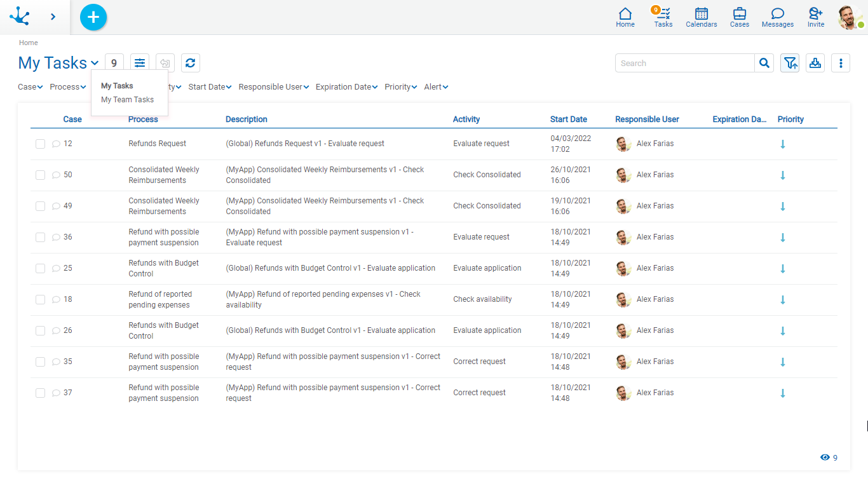Toggle the filter panel funnel button
Image resolution: width=868 pixels, height=488 pixels.
pyautogui.click(x=790, y=63)
